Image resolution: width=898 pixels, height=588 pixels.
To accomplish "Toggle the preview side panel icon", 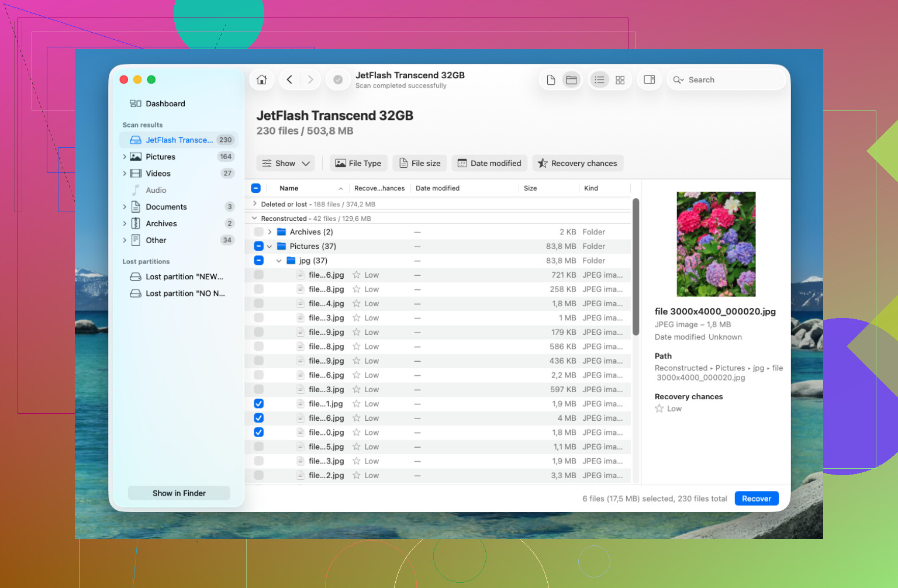I will coord(650,80).
